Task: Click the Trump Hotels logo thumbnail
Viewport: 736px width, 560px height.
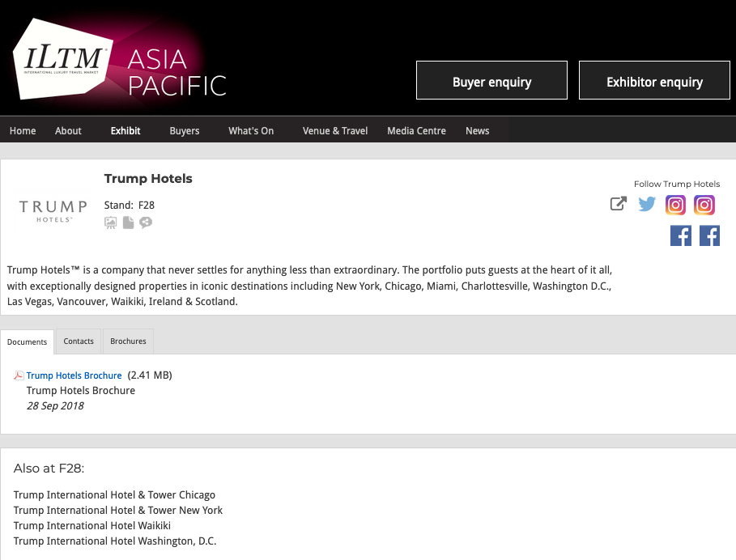Action: 53,211
